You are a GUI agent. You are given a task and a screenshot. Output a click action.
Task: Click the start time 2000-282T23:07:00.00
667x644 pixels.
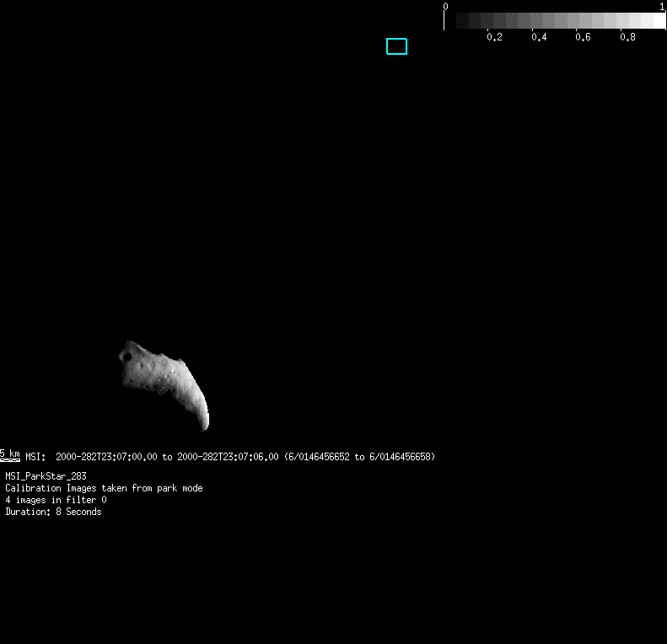(x=106, y=457)
